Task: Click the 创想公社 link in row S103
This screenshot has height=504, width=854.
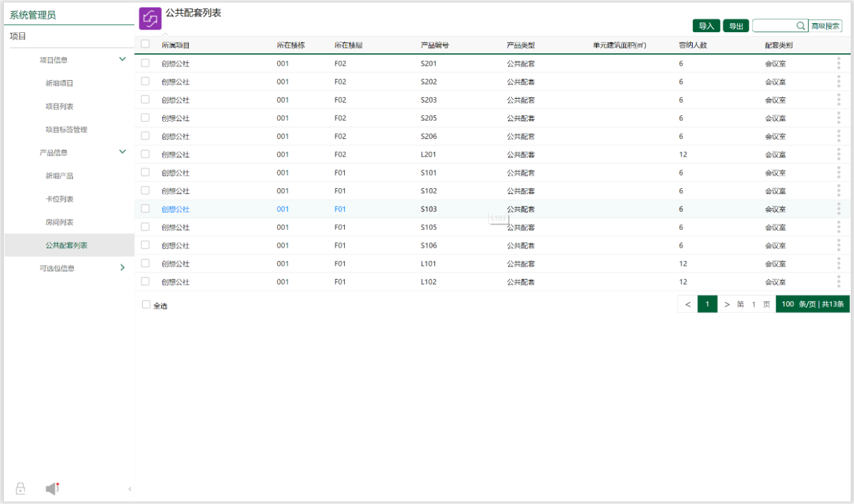Action: 176,209
